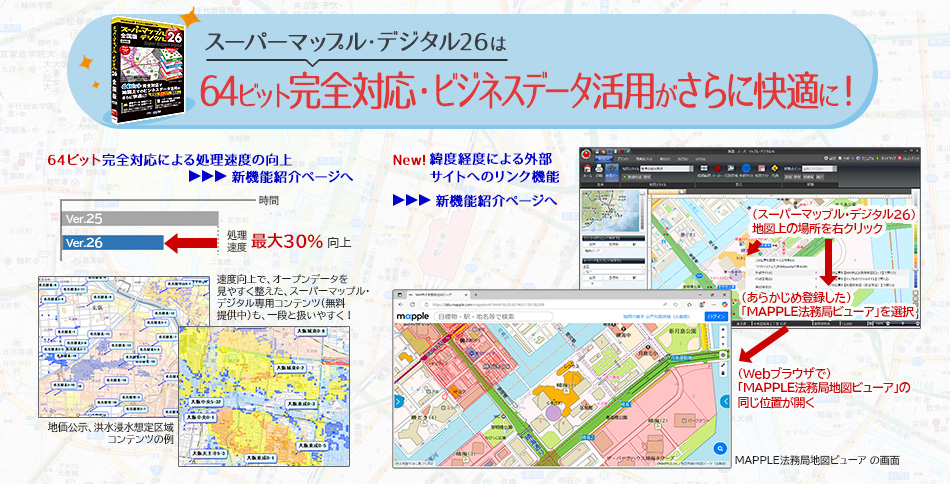Select 外部サイト in the map context menu
Screen dimensions: 950x484
click(782, 273)
